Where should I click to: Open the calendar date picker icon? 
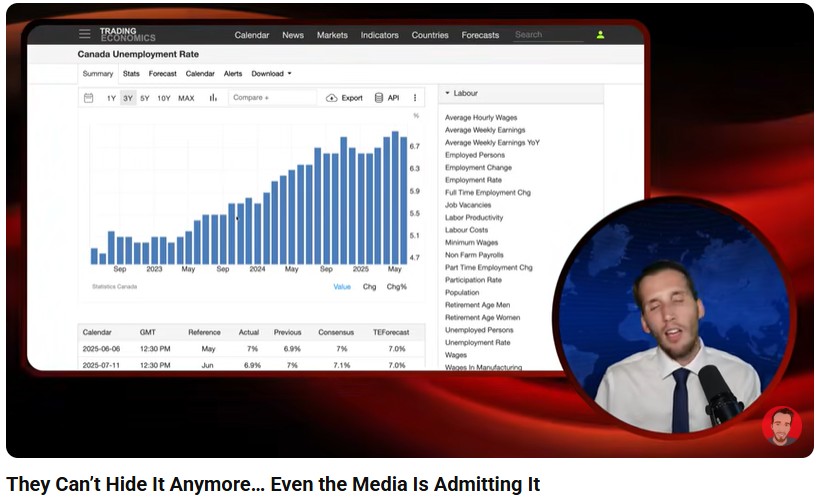89,98
